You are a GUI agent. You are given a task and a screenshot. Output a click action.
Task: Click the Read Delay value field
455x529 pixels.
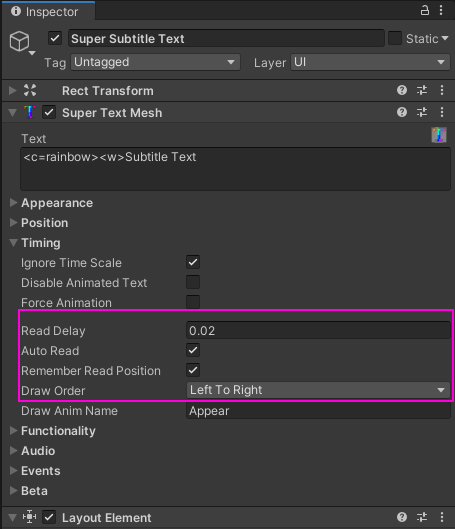click(318, 330)
